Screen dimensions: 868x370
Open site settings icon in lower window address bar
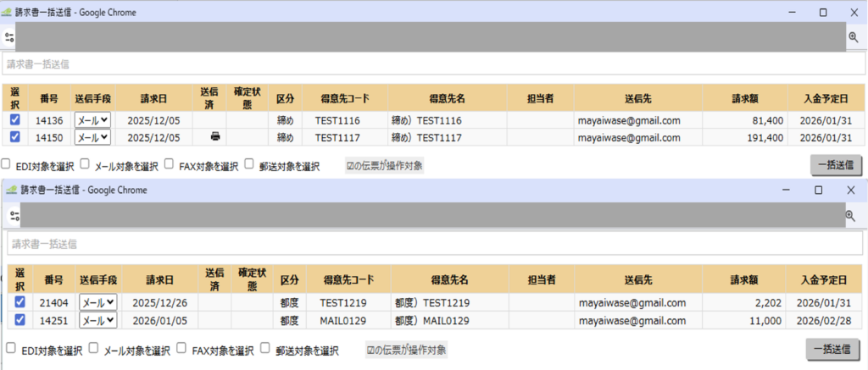(x=14, y=216)
